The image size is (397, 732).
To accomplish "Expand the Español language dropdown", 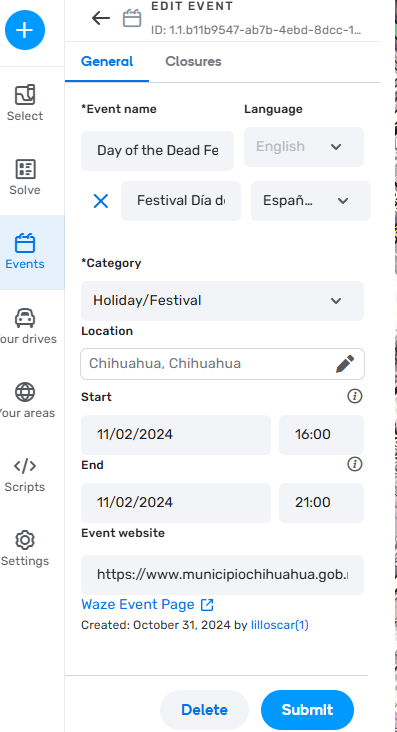I will (x=311, y=201).
